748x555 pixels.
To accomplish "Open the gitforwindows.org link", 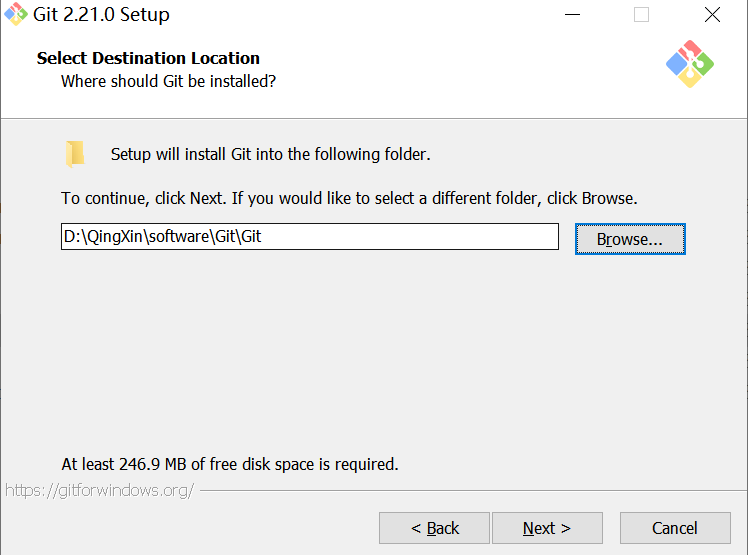I will coord(99,490).
